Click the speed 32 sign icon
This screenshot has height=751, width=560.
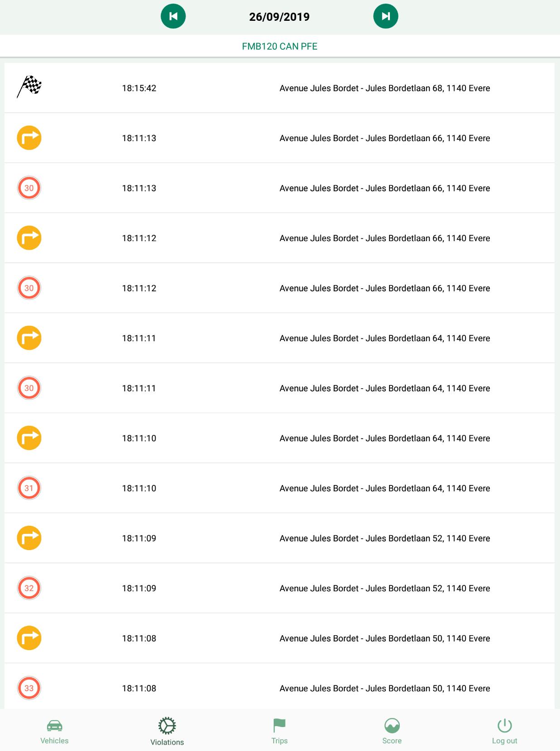(29, 588)
